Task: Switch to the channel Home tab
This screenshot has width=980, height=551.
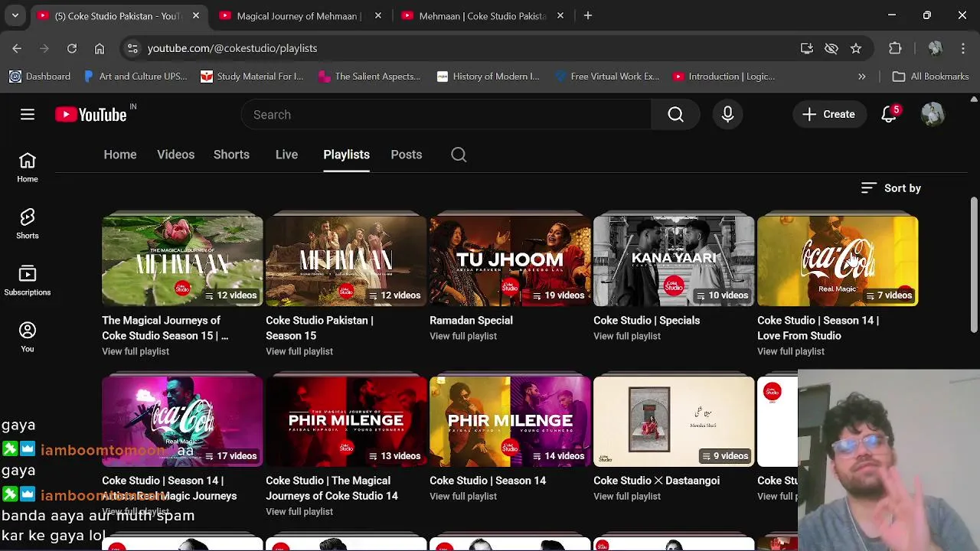Action: tap(120, 155)
